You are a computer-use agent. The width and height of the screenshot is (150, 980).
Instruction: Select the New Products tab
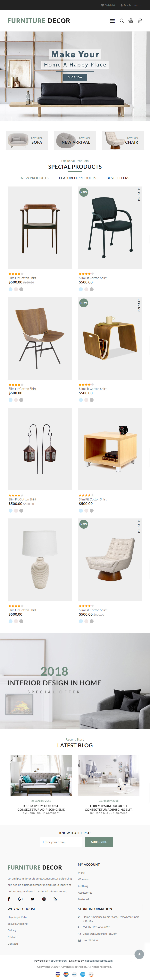point(35,178)
